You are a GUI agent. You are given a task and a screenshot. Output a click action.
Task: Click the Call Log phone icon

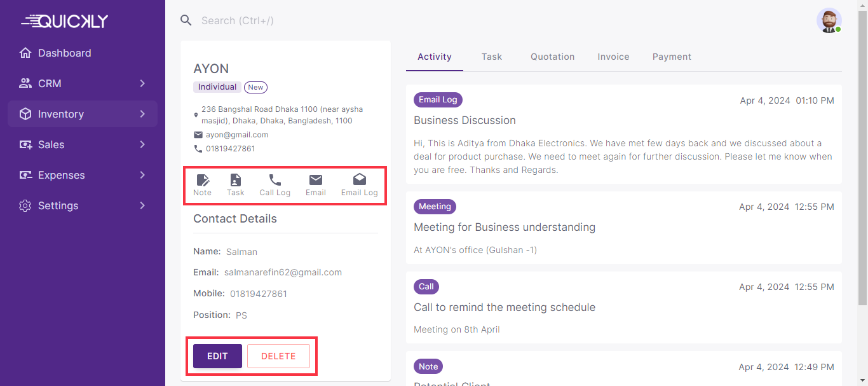275,181
